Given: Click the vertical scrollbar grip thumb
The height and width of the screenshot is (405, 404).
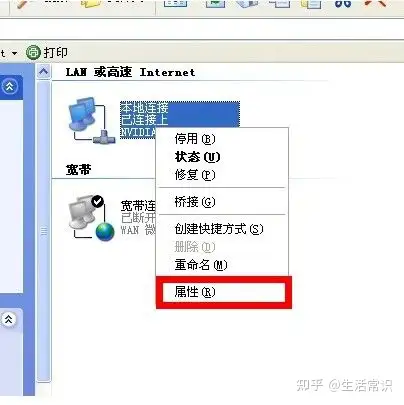Looking at the screenshot, I should point(44,231).
